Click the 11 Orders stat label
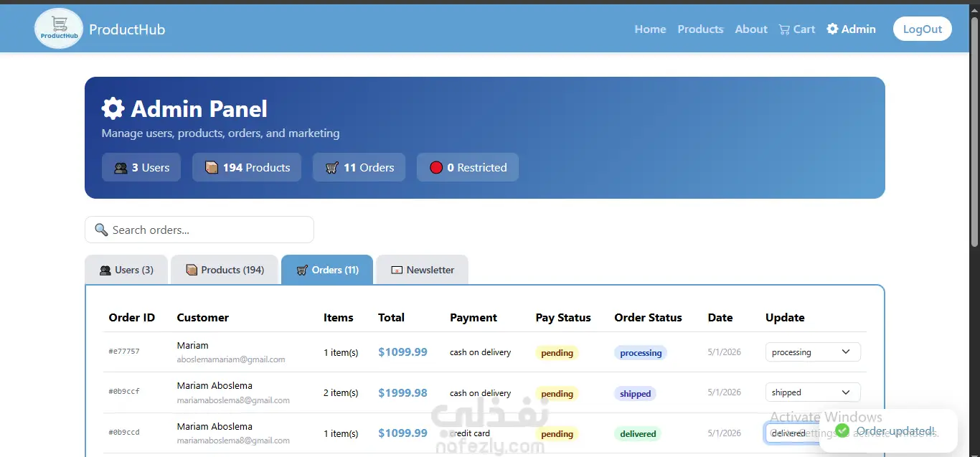 [359, 167]
